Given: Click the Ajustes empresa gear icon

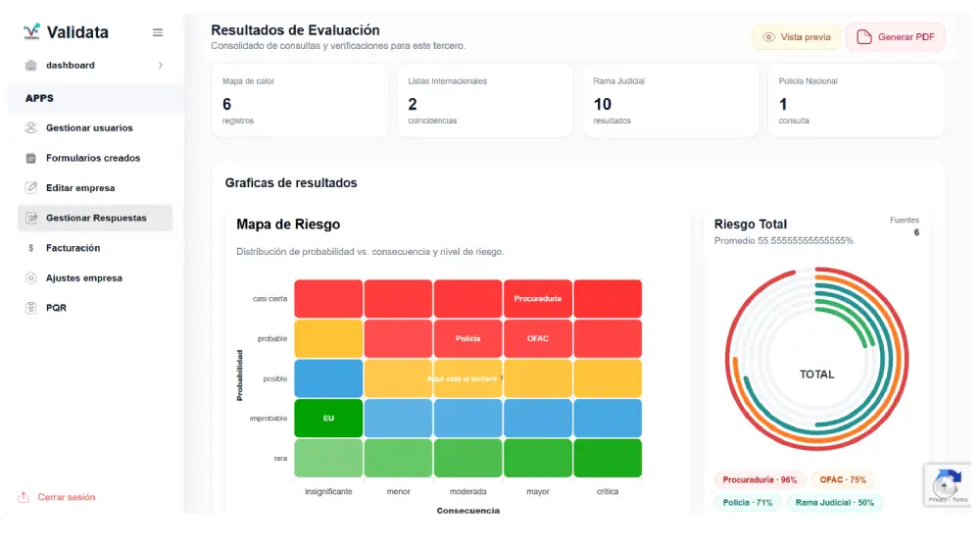Looking at the screenshot, I should pos(30,278).
